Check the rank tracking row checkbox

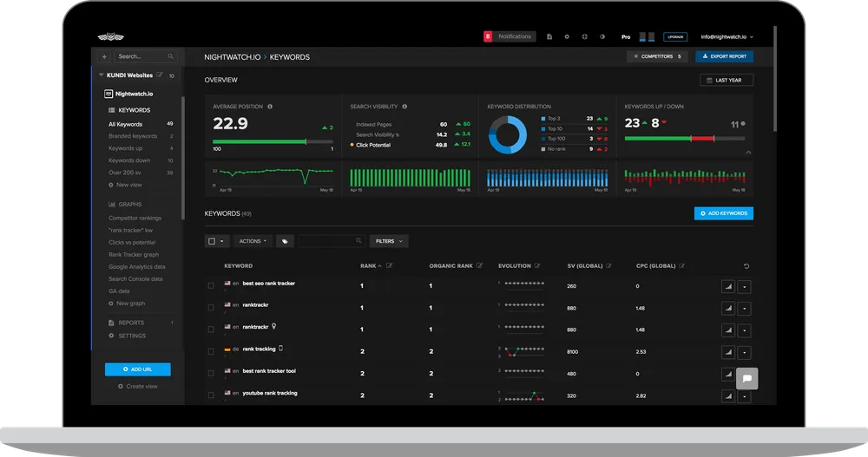211,351
